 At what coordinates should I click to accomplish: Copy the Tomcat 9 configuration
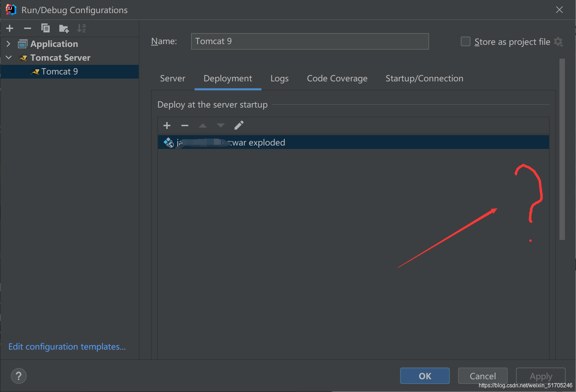point(46,28)
